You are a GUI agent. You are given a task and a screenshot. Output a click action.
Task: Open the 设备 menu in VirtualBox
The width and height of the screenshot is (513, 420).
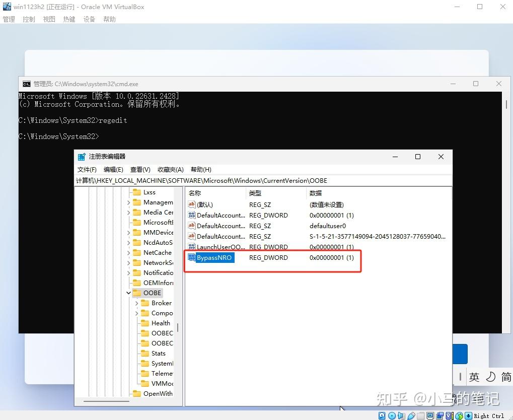coord(89,19)
